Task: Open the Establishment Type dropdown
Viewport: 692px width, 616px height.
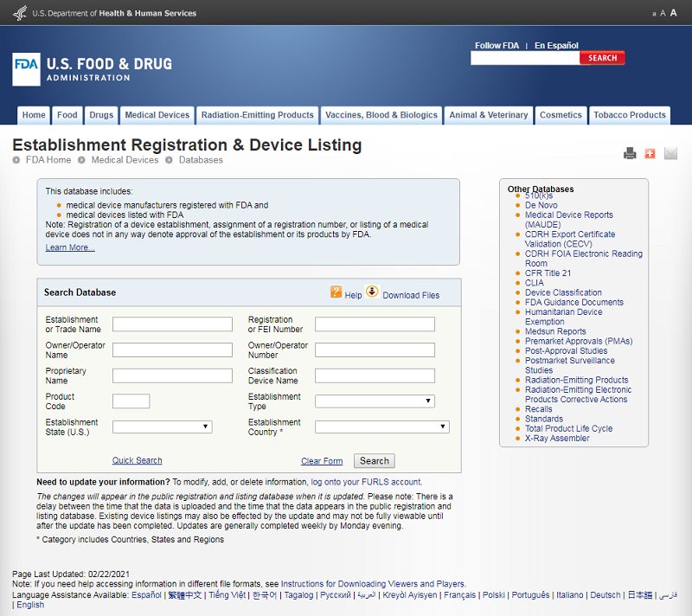Action: [x=375, y=401]
